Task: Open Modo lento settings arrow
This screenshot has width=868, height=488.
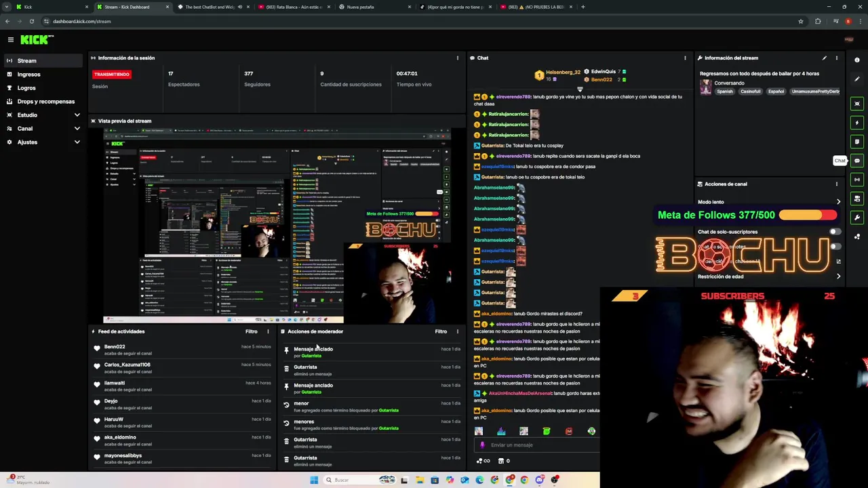Action: click(838, 202)
